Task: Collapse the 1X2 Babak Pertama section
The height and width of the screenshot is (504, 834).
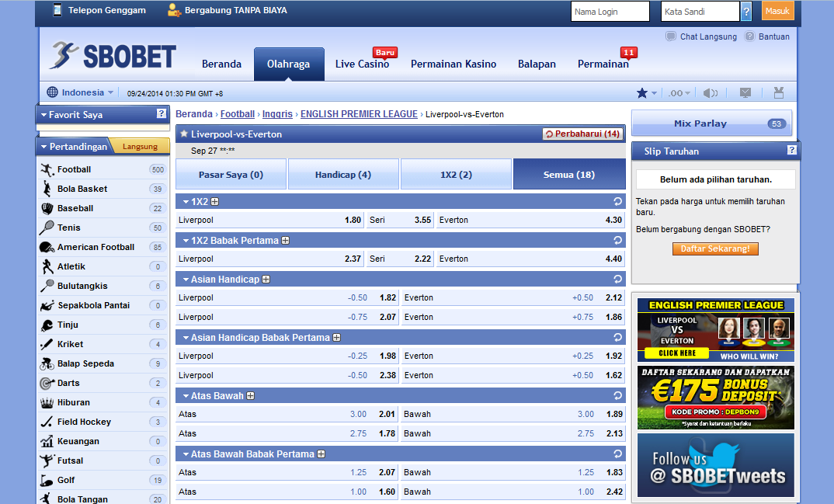Action: [186, 241]
